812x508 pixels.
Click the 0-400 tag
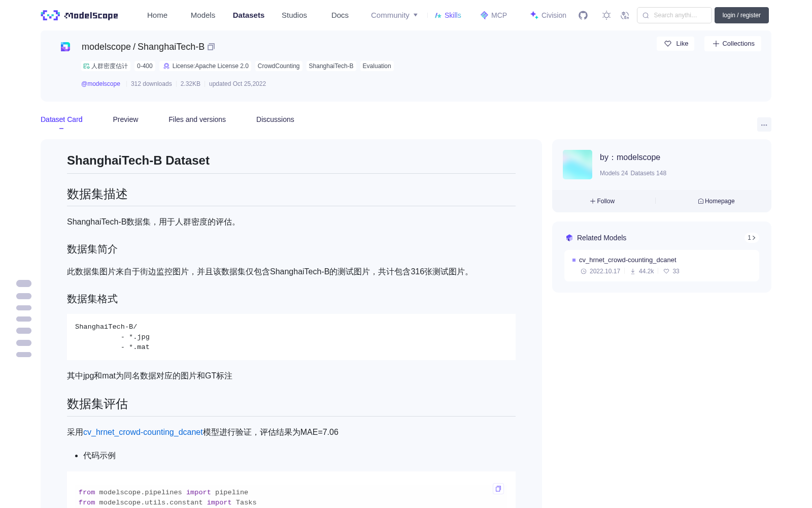click(x=145, y=66)
